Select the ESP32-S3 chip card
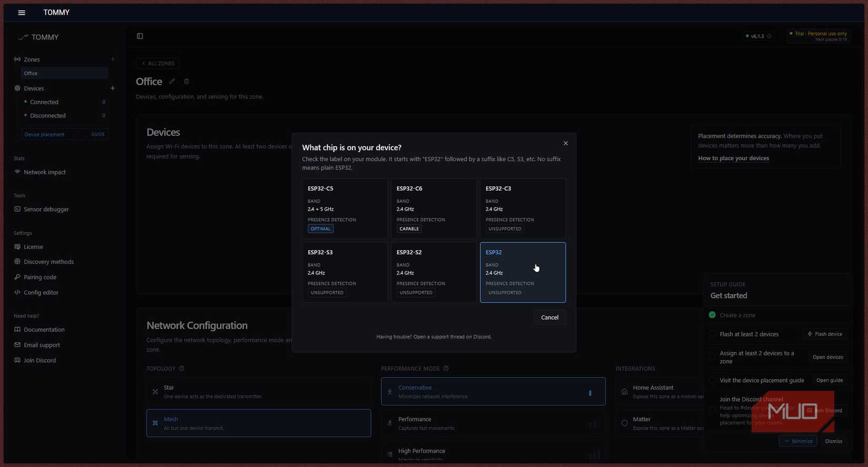868x467 pixels. 345,272
